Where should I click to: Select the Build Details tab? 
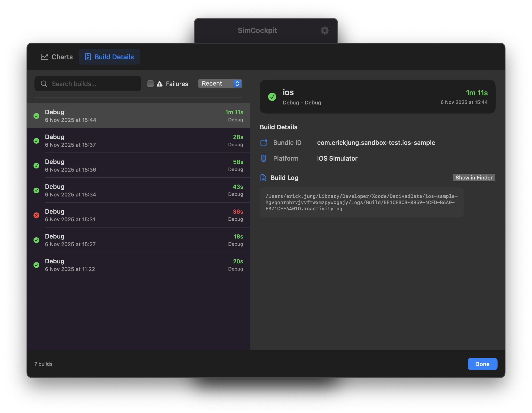click(x=109, y=57)
